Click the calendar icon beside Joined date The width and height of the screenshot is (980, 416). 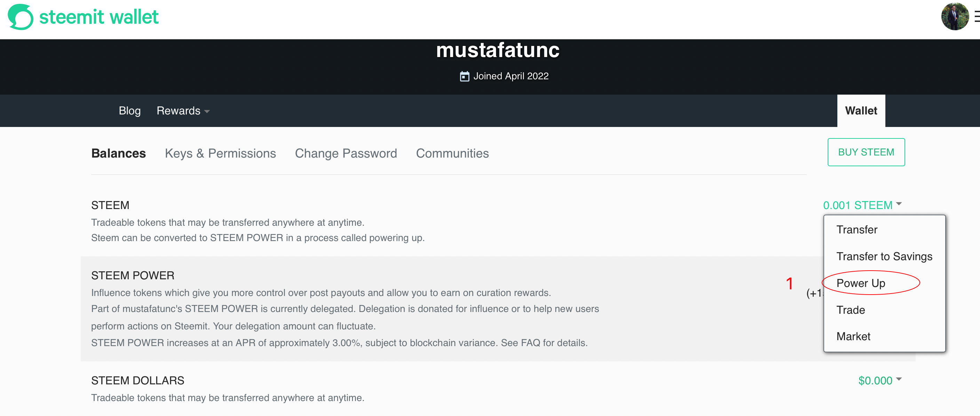coord(464,77)
